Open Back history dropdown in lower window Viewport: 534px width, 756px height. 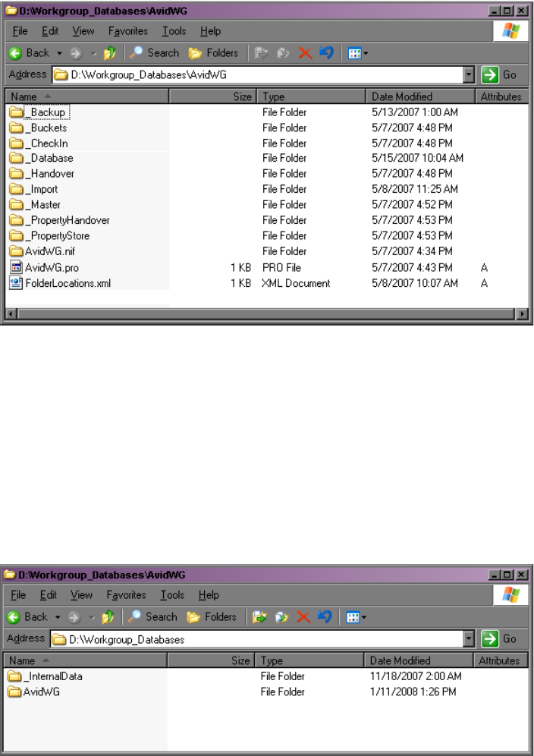(58, 617)
